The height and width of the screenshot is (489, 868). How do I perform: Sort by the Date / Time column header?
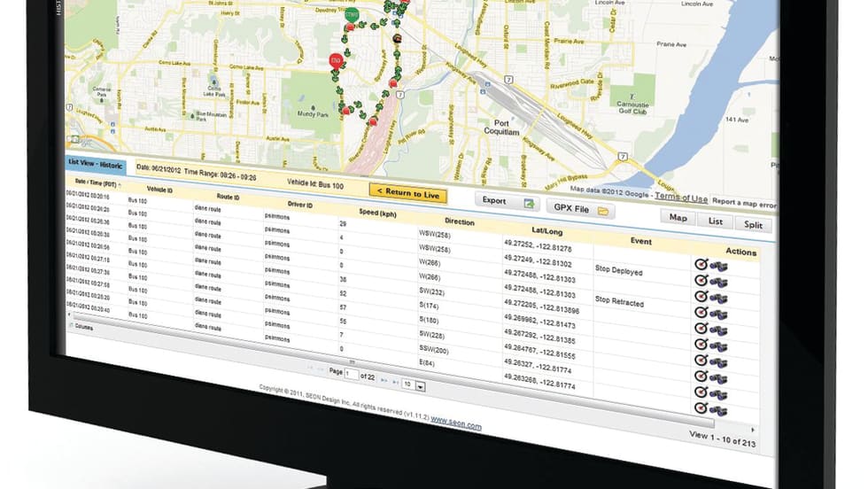(92, 182)
